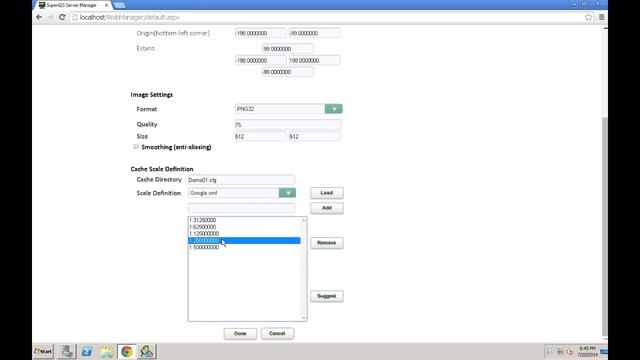This screenshot has width=640, height=360.
Task: Focus the Extent top value field
Action: (288, 49)
